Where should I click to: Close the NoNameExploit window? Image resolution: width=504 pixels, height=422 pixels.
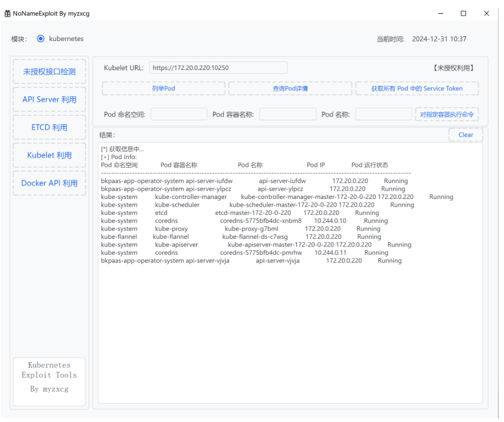pyautogui.click(x=487, y=14)
